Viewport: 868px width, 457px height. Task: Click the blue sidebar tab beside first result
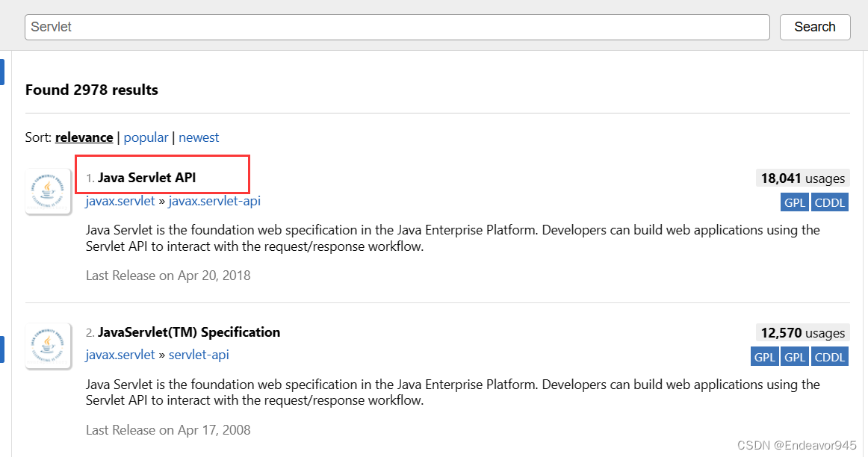click(2, 72)
